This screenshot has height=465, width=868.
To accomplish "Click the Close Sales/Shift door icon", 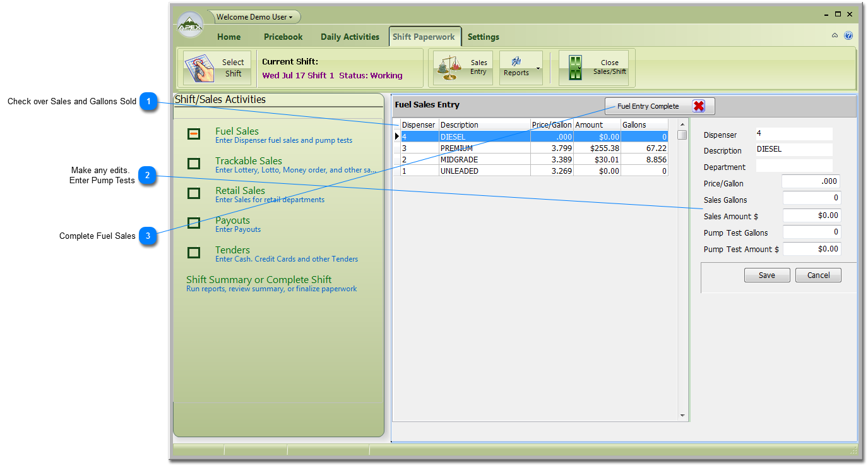I will (575, 68).
